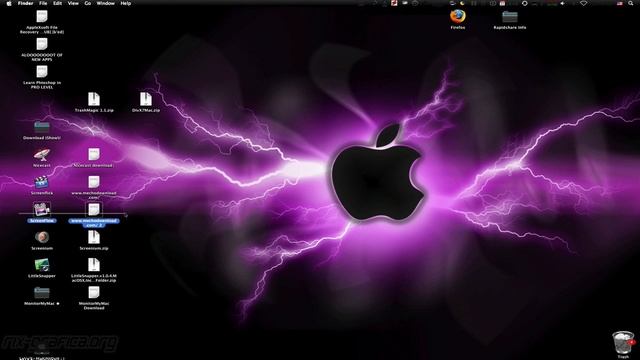This screenshot has width=640, height=360.
Task: Select the AppleXsoft File Recovery document icon
Action: click(42, 16)
